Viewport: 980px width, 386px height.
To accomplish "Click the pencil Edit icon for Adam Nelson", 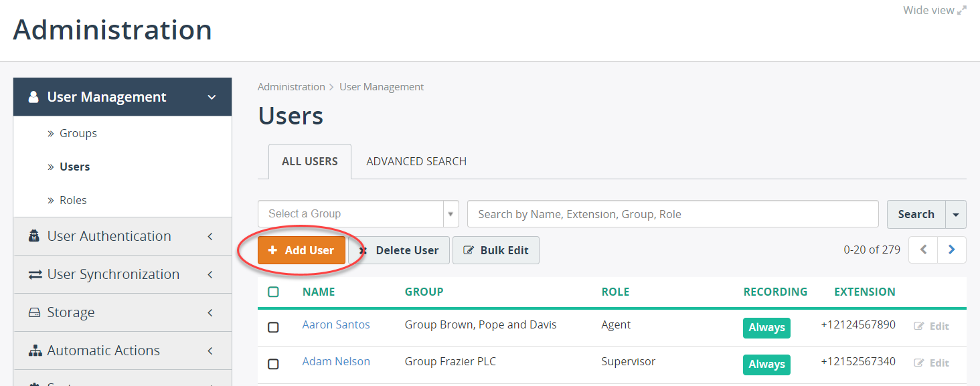I will (x=919, y=363).
